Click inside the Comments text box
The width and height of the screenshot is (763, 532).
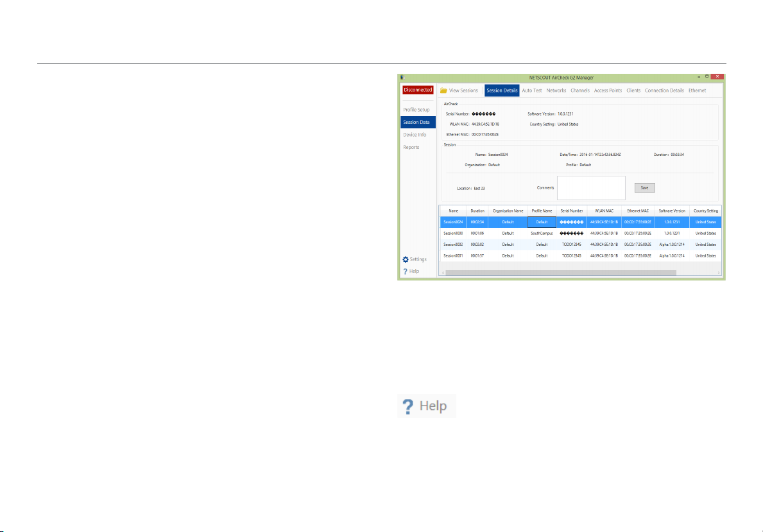591,188
